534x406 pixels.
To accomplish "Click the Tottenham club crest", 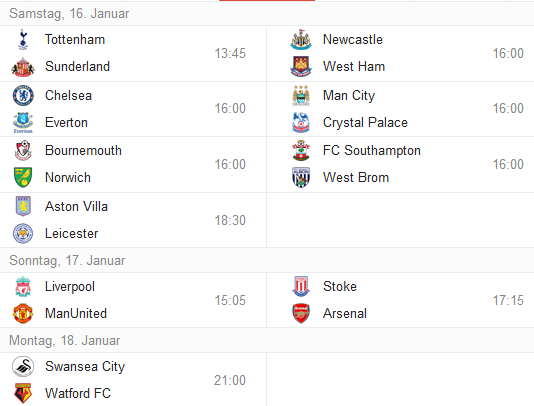I will [23, 40].
